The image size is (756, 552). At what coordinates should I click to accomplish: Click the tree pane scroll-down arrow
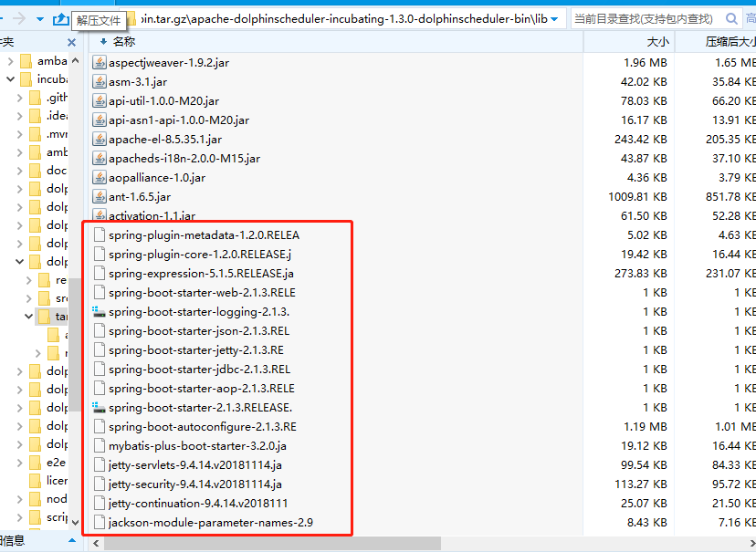pos(75,522)
